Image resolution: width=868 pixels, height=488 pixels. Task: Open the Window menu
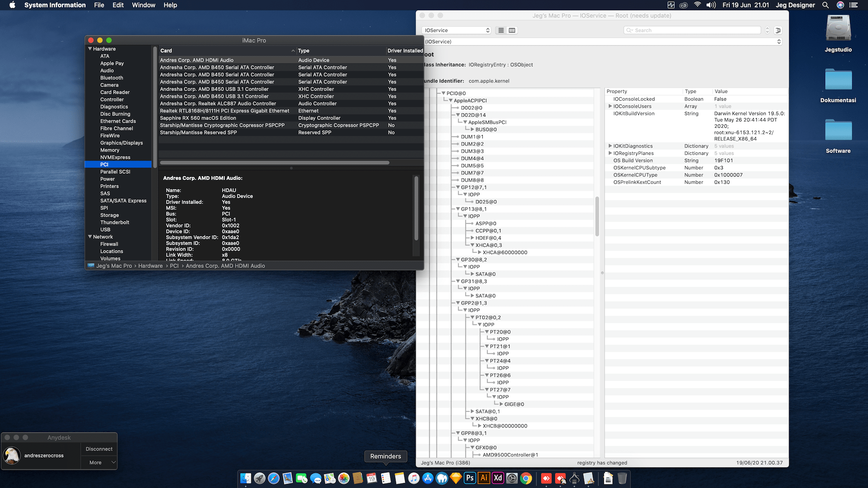[143, 5]
